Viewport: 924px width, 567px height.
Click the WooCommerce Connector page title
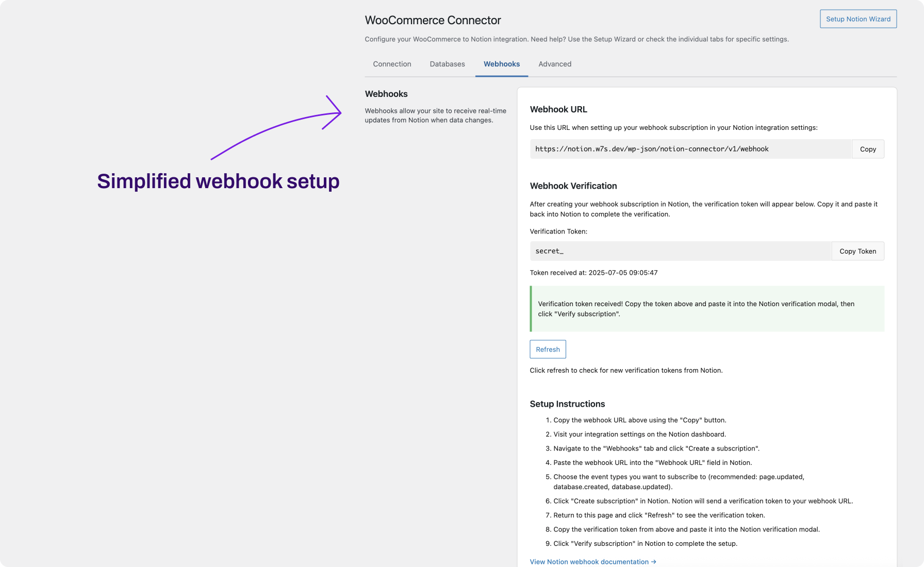coord(433,20)
